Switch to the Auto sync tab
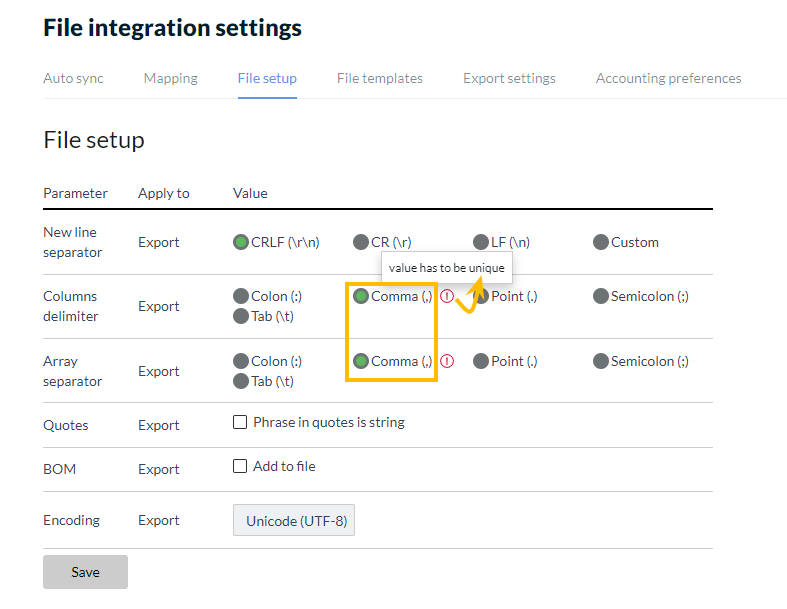 (x=73, y=78)
